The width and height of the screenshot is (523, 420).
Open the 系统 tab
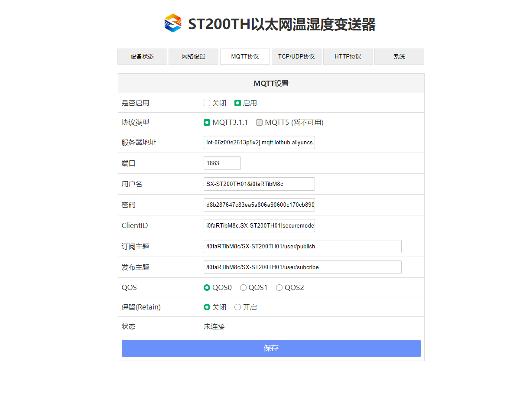(x=399, y=57)
